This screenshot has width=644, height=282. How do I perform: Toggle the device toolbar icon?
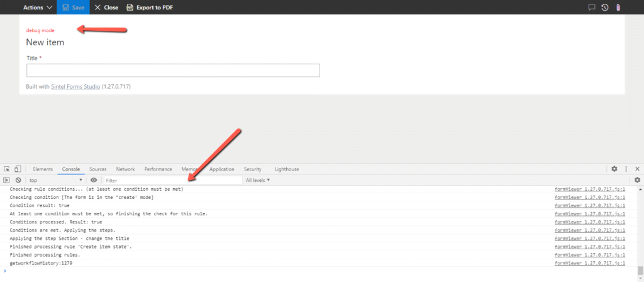(x=18, y=169)
